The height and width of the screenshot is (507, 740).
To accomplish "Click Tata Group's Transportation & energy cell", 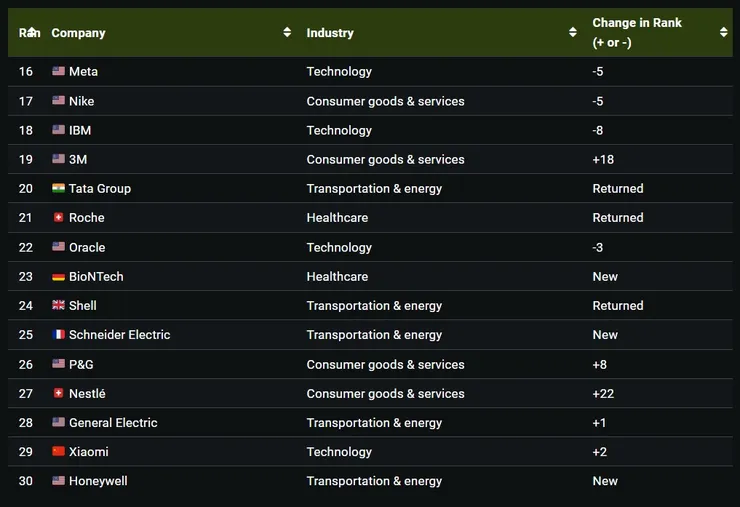I will click(x=374, y=189).
